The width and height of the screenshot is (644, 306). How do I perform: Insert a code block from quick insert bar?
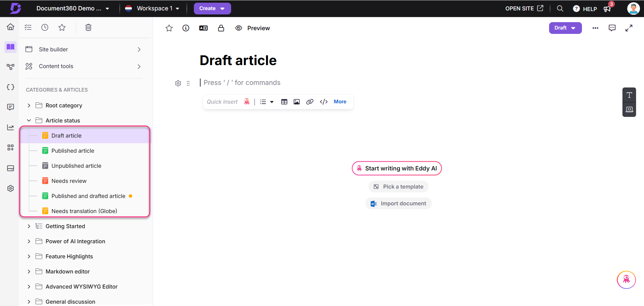click(324, 102)
